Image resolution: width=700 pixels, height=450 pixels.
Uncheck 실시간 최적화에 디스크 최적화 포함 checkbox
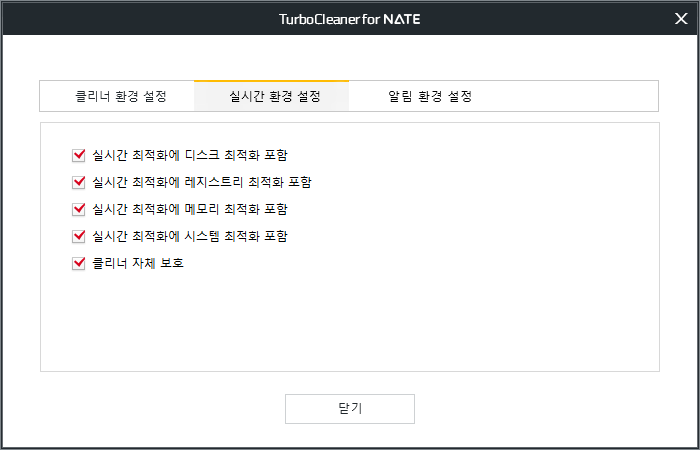click(79, 155)
